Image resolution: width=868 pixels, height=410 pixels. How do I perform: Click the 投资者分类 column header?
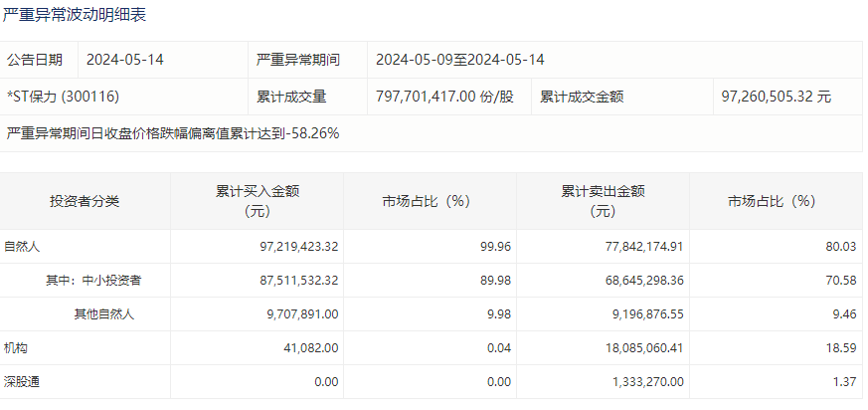pyautogui.click(x=85, y=201)
